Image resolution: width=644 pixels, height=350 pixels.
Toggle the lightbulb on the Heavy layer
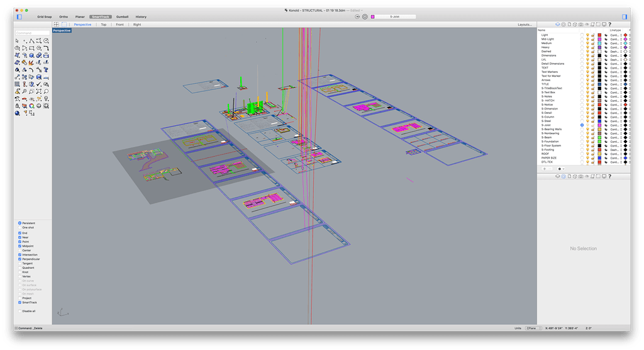coord(587,47)
